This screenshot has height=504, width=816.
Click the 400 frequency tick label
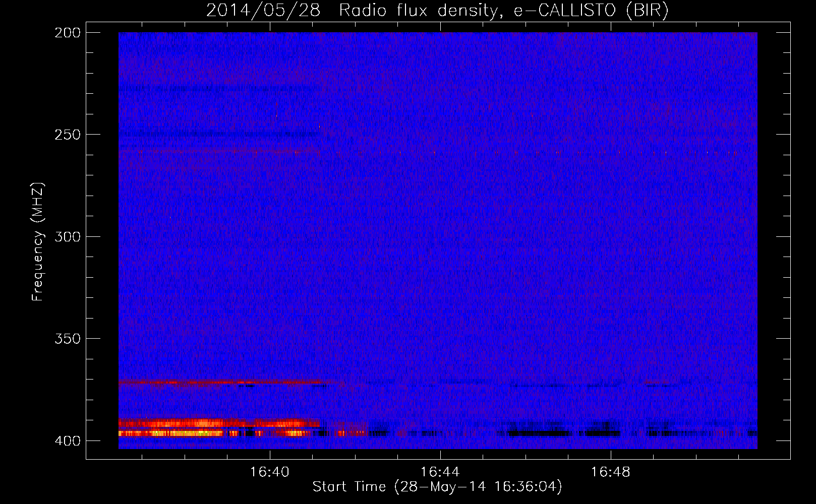click(68, 440)
